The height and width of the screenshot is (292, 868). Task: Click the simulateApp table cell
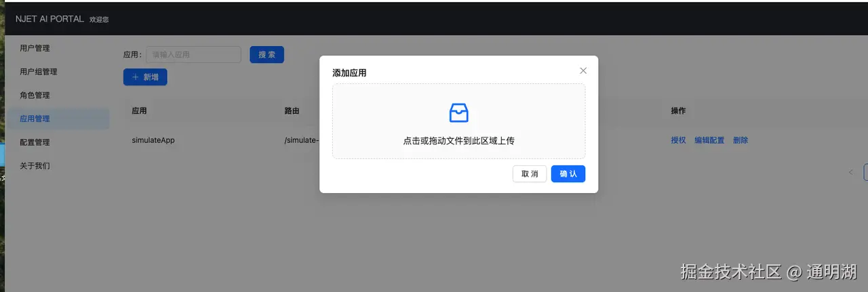click(153, 140)
